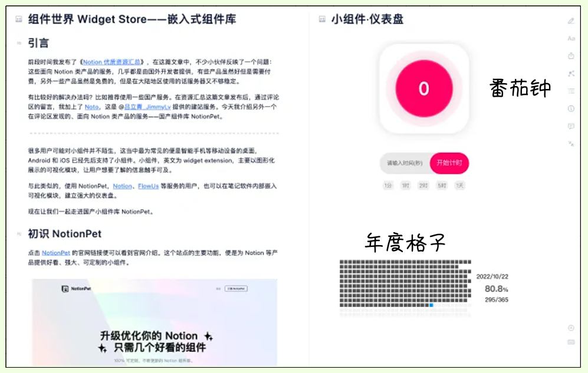Image resolution: width=588 pixels, height=373 pixels.
Task: Click the 小组件·仪表盘 document title
Action: coord(367,19)
